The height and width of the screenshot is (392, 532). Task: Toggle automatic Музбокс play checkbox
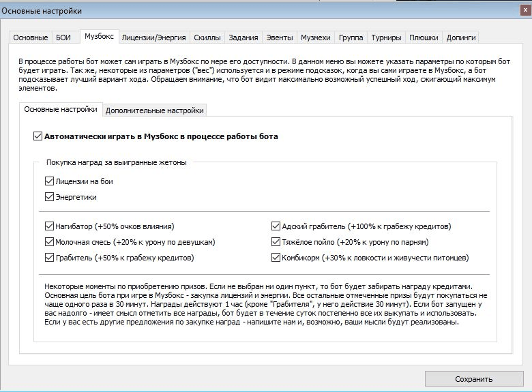(38, 136)
